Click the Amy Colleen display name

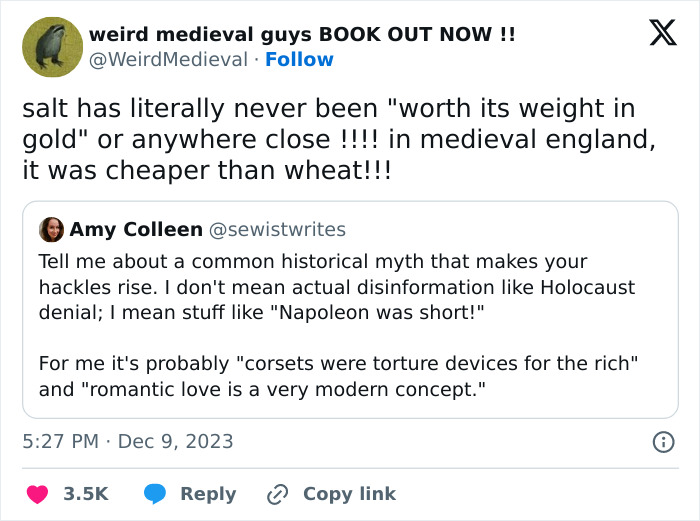point(135,230)
